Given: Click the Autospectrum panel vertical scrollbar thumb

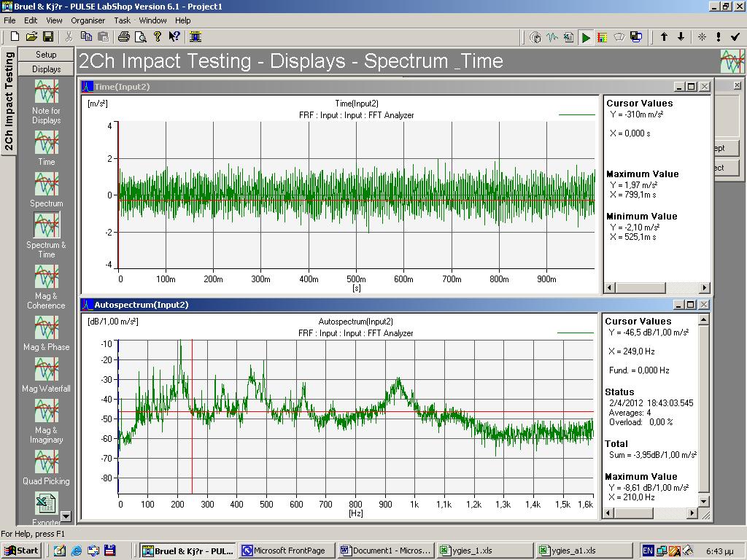Looking at the screenshot, I should tap(703, 408).
